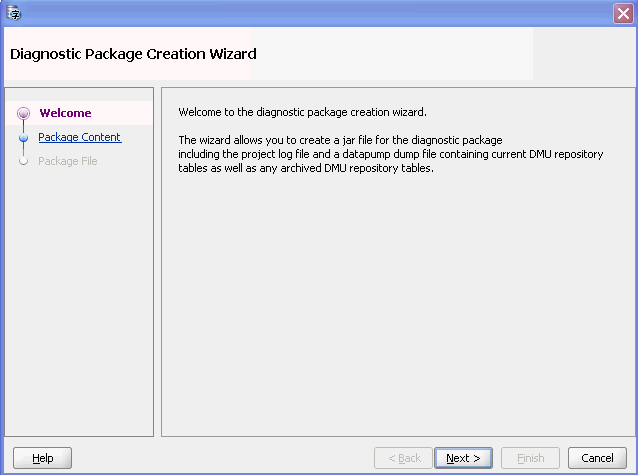Click the line mentioning datapump dump file
This screenshot has width=638, height=475.
[x=391, y=154]
